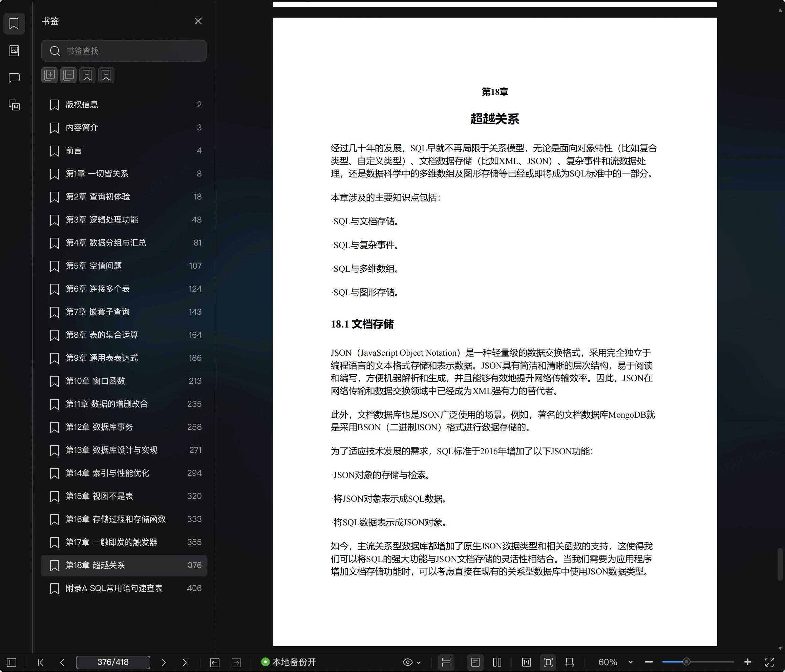Open 第6章 连接多个表

pyautogui.click(x=124, y=289)
